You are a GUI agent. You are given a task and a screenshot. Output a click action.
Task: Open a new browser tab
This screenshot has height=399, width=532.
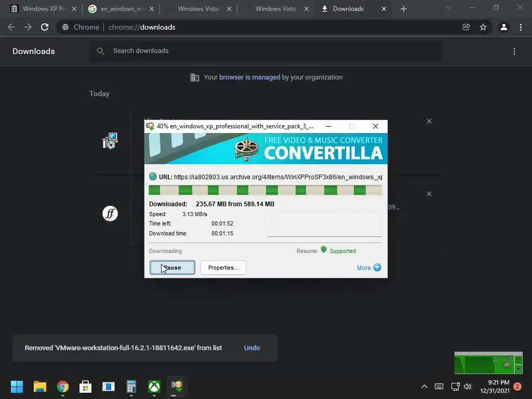403,9
